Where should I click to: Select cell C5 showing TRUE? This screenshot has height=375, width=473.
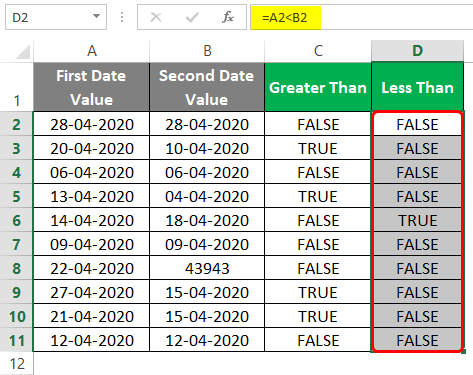tap(318, 196)
